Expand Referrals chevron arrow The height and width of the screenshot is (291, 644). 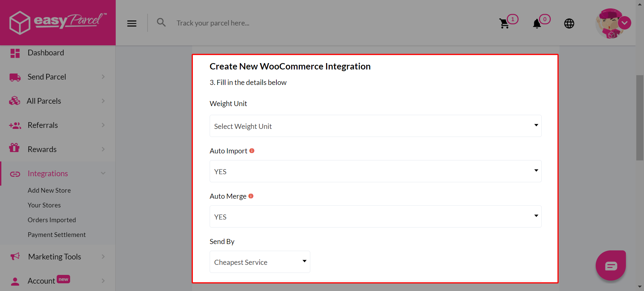[x=103, y=125]
